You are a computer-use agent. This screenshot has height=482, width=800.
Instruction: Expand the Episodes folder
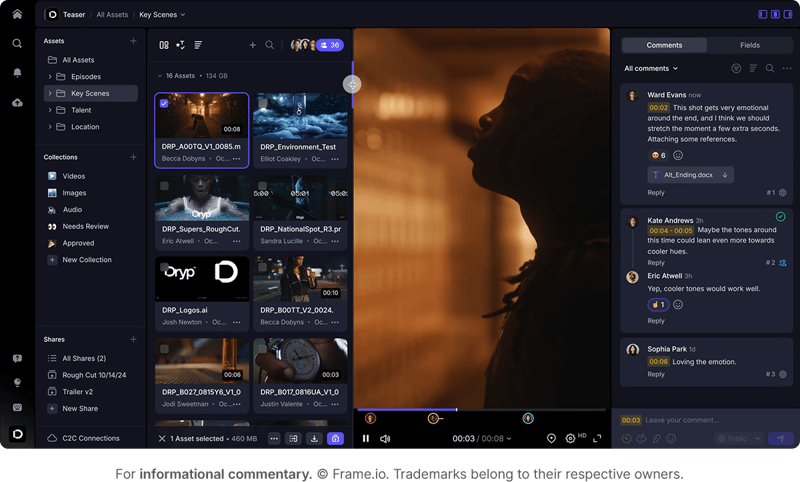coord(49,77)
